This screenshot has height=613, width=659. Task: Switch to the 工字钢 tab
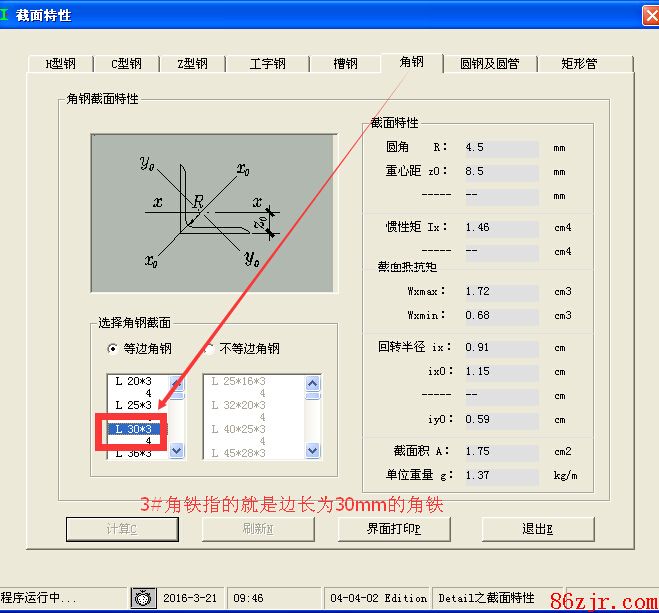[x=267, y=64]
